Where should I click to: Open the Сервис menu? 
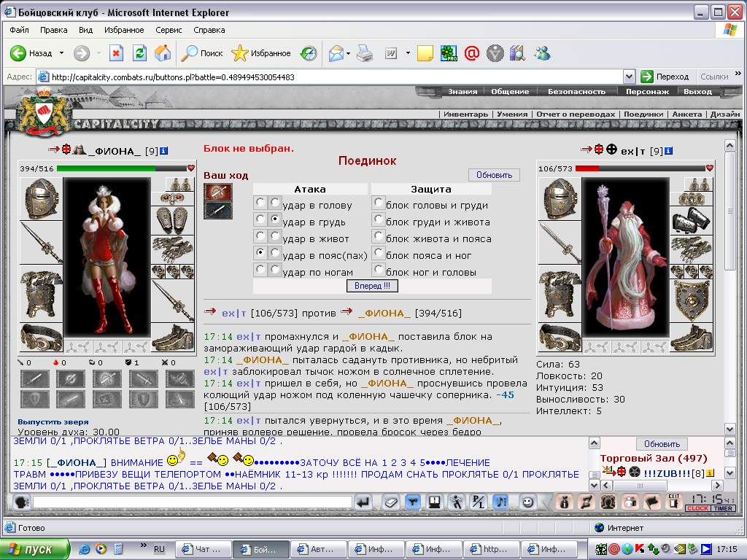169,30
